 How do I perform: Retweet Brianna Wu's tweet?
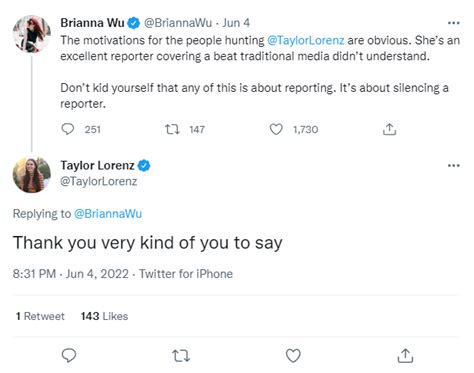[x=173, y=129]
